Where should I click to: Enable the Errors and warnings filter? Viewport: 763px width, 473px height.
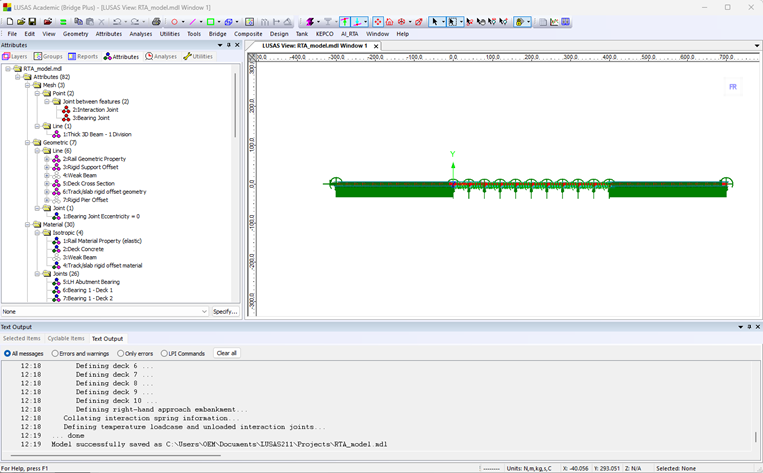click(55, 353)
